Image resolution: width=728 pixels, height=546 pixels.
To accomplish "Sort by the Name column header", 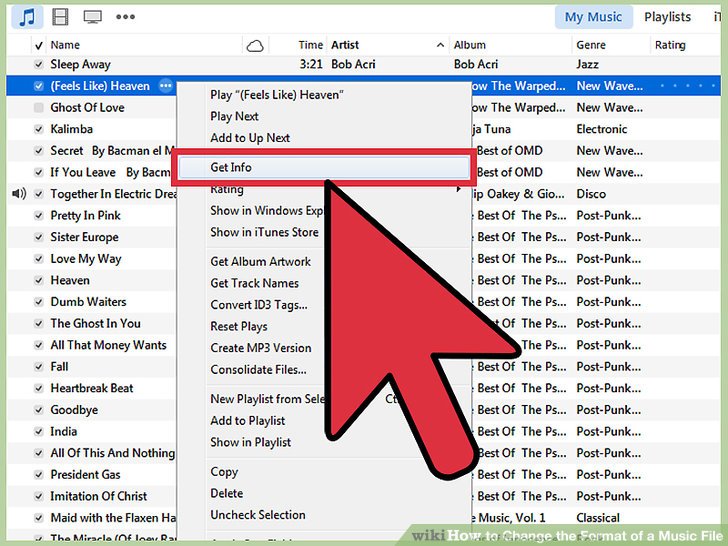I will pyautogui.click(x=65, y=45).
